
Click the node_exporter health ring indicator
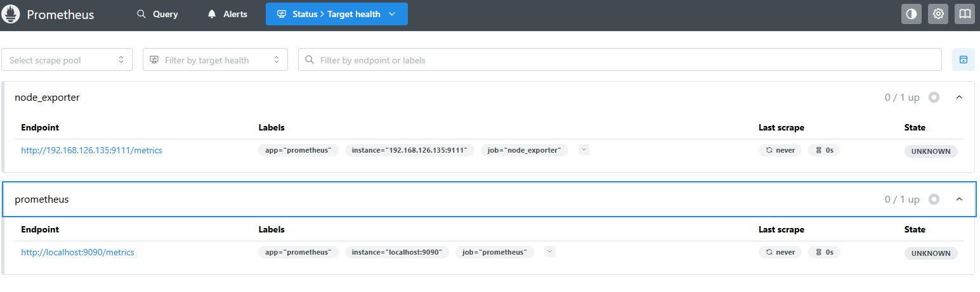click(934, 98)
